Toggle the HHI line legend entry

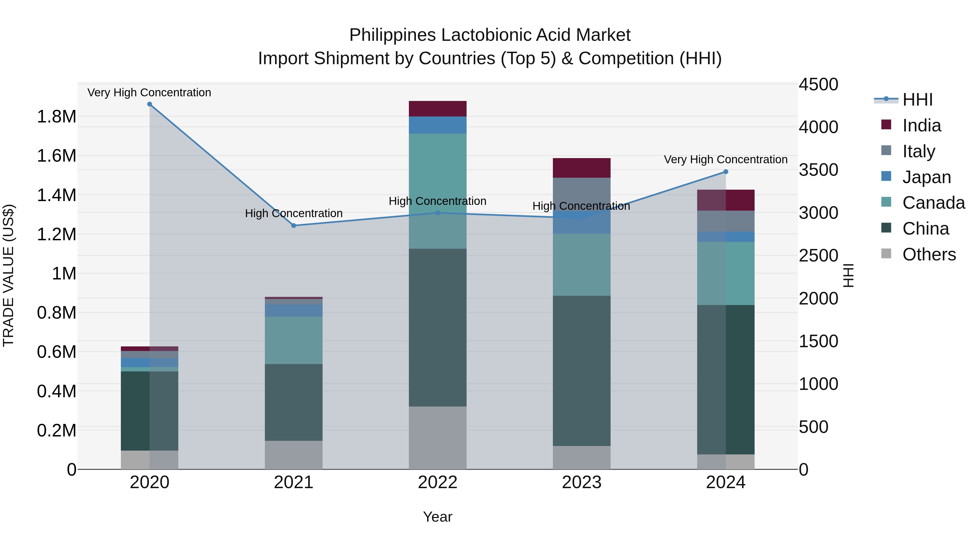tap(904, 100)
